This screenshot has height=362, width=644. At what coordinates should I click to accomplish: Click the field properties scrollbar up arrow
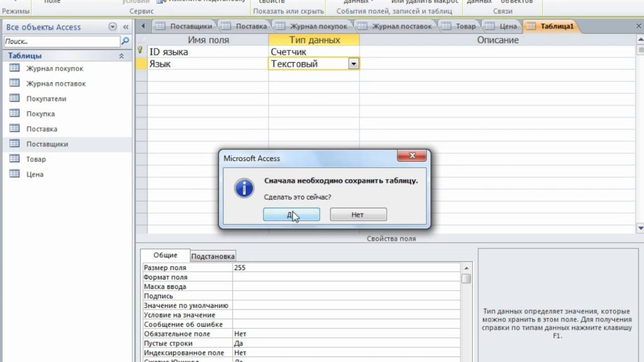pos(466,268)
